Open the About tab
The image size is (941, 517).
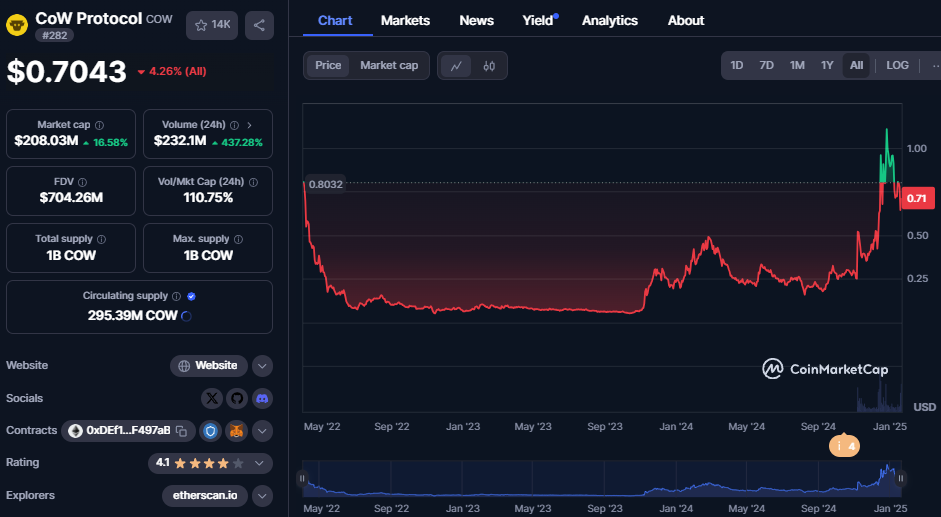point(686,20)
